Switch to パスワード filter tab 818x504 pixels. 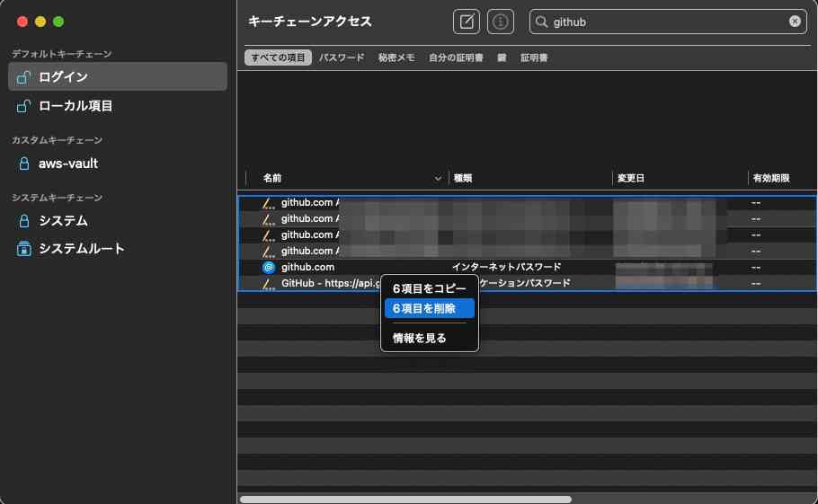point(342,57)
